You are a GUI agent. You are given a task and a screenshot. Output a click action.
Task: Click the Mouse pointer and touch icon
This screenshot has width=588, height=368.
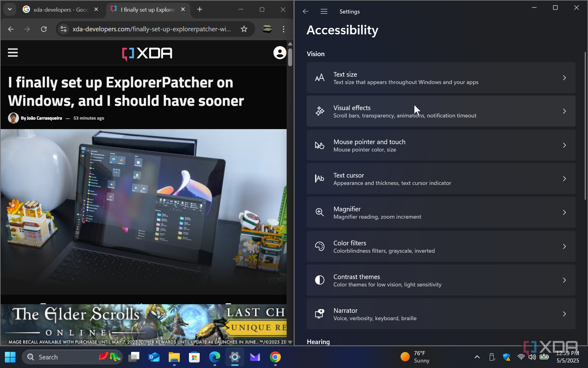click(x=320, y=145)
